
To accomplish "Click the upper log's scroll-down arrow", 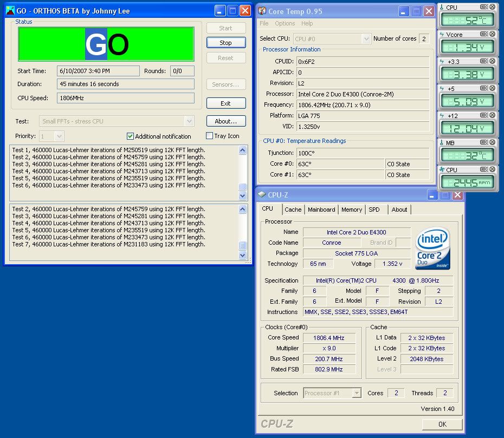I will (x=243, y=195).
